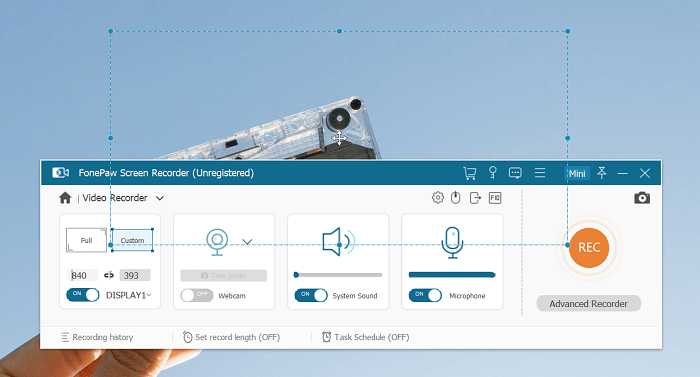Enable the Webcam toggle
This screenshot has width=700, height=377.
[197, 295]
